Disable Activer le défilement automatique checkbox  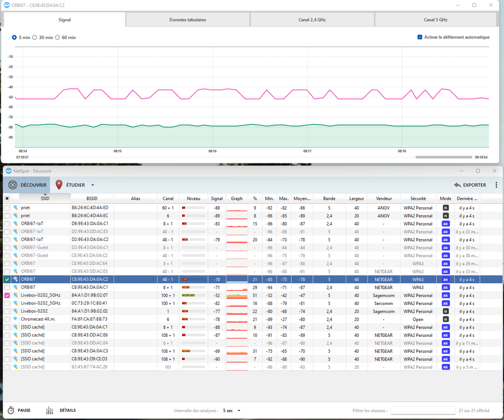tap(420, 37)
